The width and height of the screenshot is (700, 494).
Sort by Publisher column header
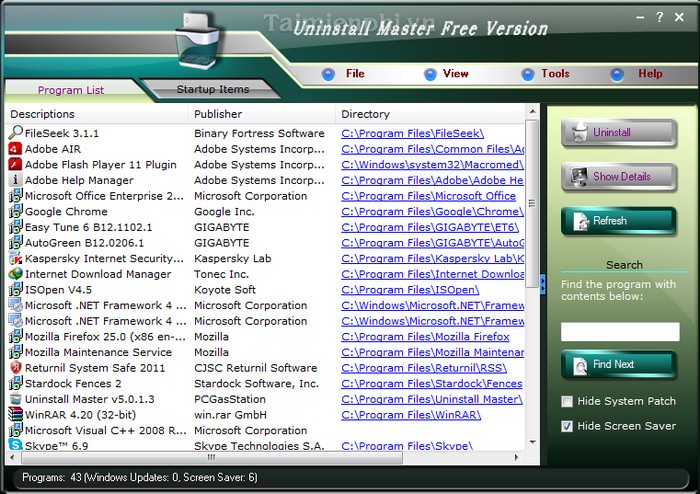click(262, 114)
